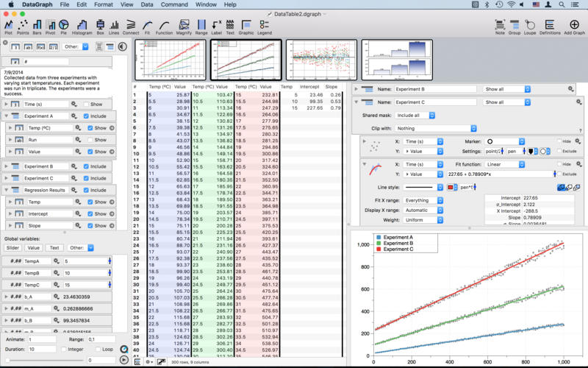The image size is (588, 368).
Task: Add a Graphic command
Action: point(246,27)
